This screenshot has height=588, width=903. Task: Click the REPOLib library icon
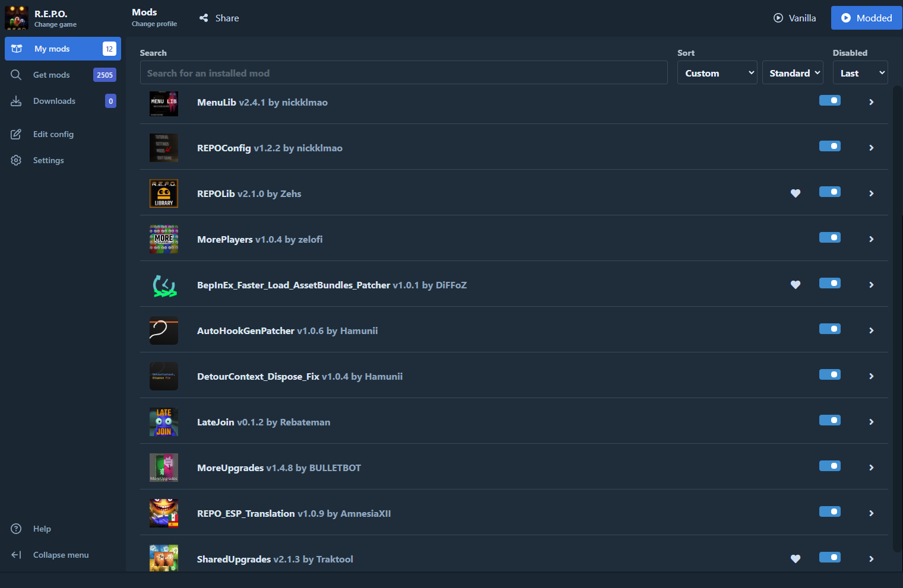tap(164, 193)
